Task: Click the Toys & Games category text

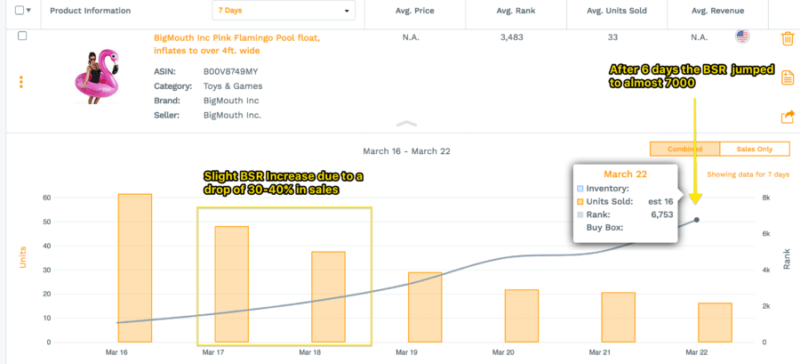Action: (233, 86)
